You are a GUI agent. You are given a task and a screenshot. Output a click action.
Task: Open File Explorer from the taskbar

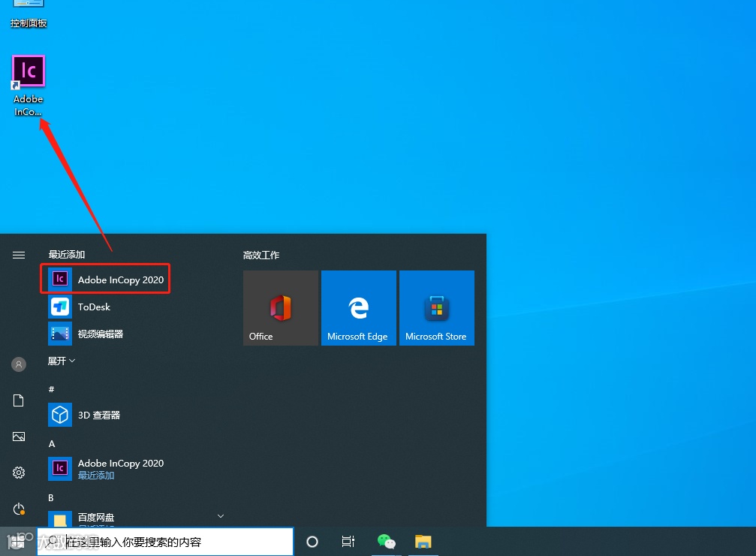(x=423, y=542)
